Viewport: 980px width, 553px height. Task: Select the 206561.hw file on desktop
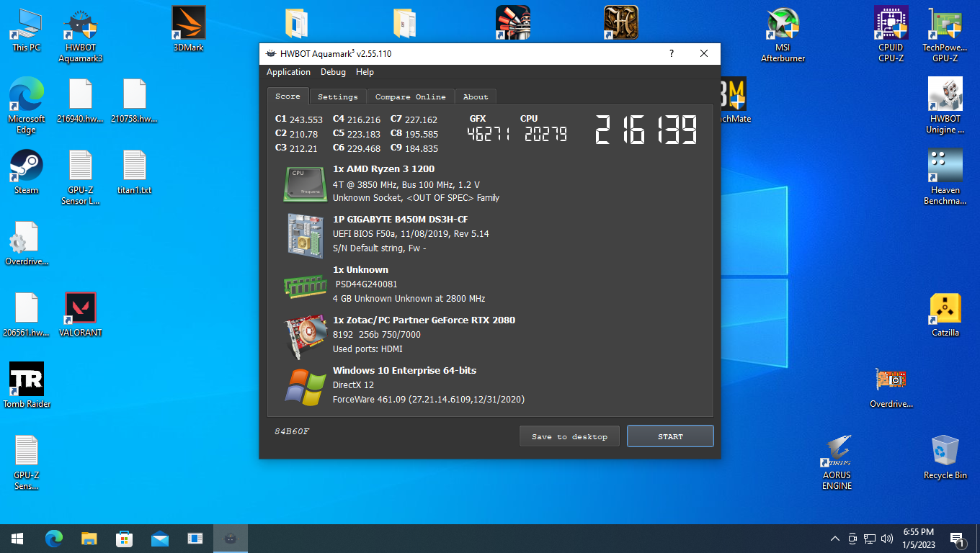coord(27,315)
